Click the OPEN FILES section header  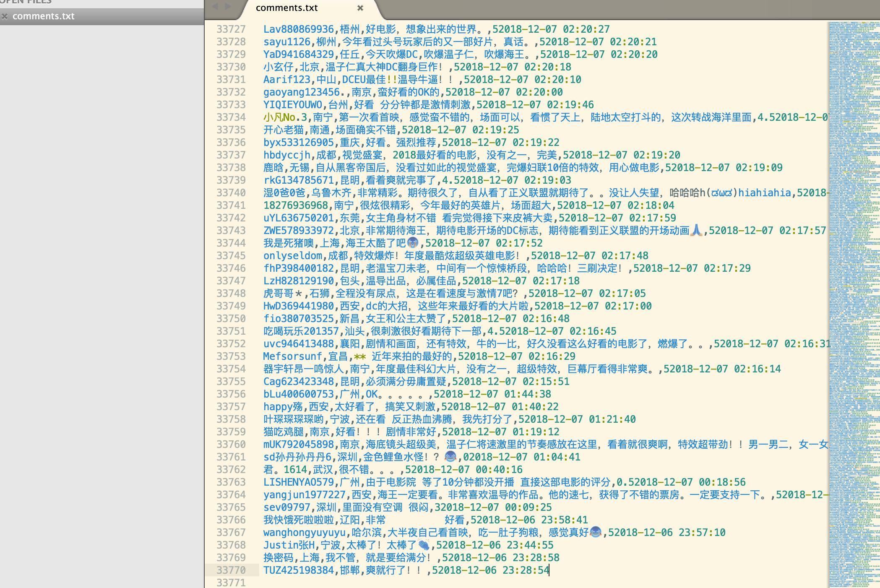coord(25,2)
